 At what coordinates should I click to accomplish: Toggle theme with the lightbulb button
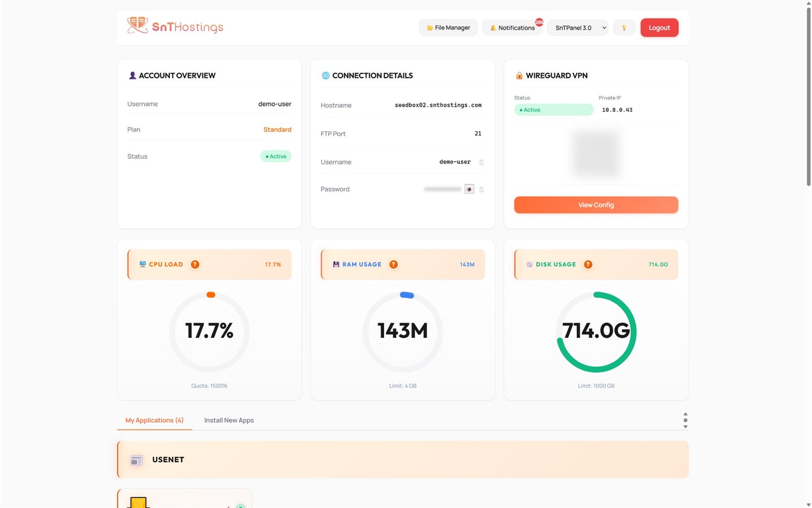[x=624, y=27]
